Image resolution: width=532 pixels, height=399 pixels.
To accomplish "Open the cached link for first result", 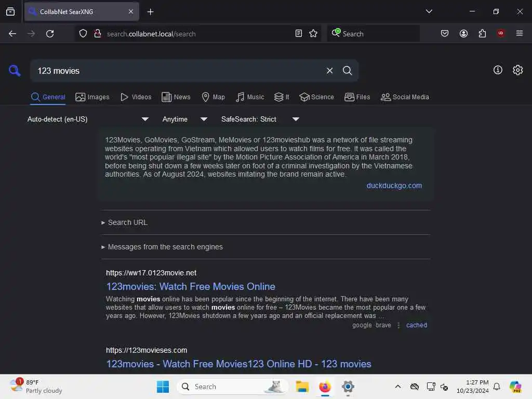I will (x=417, y=325).
